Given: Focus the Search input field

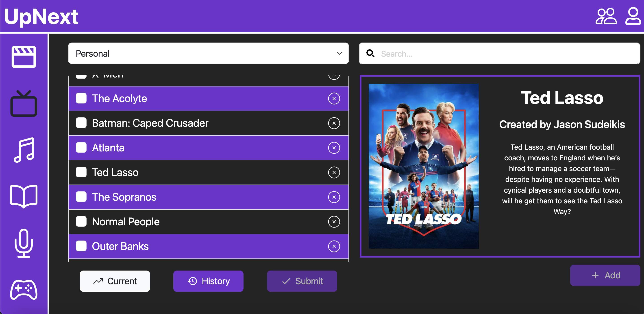Looking at the screenshot, I should tap(505, 53).
